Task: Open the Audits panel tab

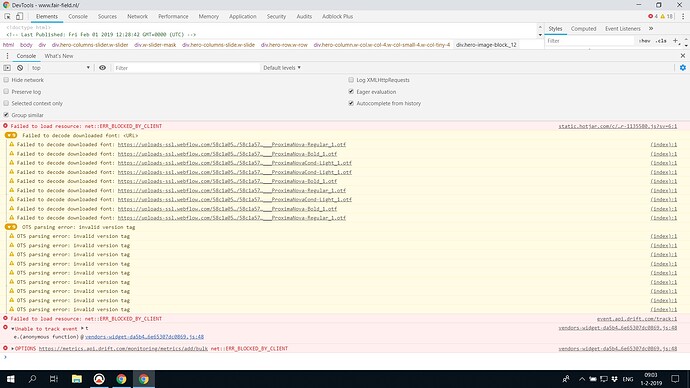Action: pyautogui.click(x=304, y=16)
